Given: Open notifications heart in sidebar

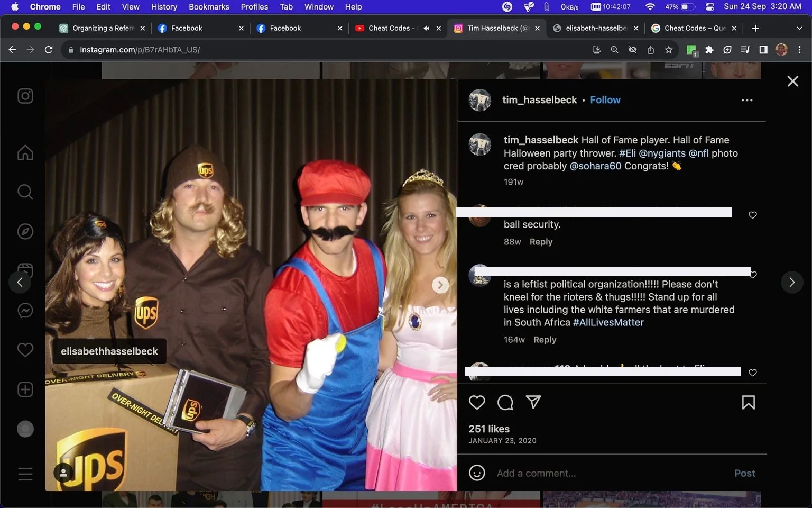Looking at the screenshot, I should click(25, 350).
